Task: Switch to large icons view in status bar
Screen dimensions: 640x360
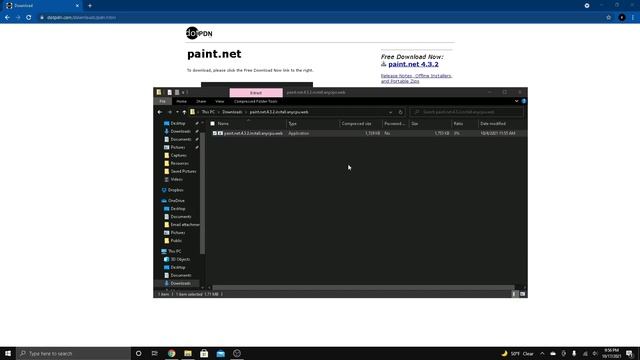Action: point(522,294)
